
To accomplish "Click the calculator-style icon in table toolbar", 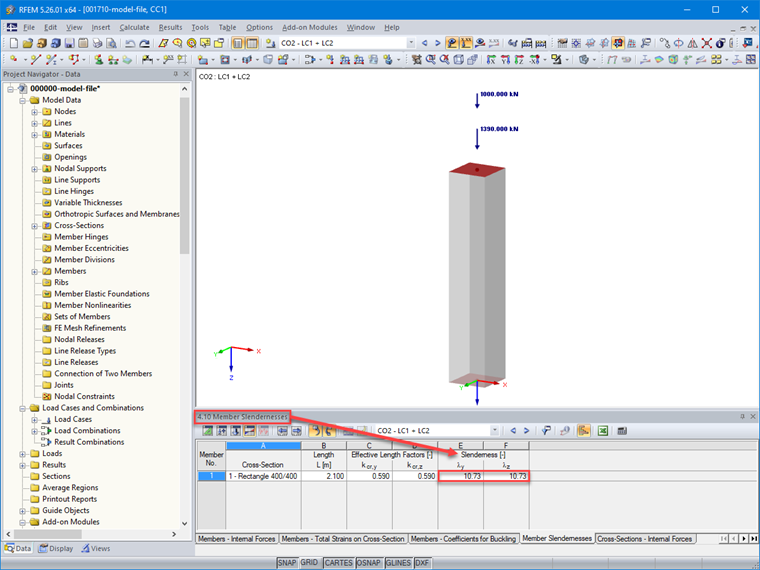I will pyautogui.click(x=623, y=431).
